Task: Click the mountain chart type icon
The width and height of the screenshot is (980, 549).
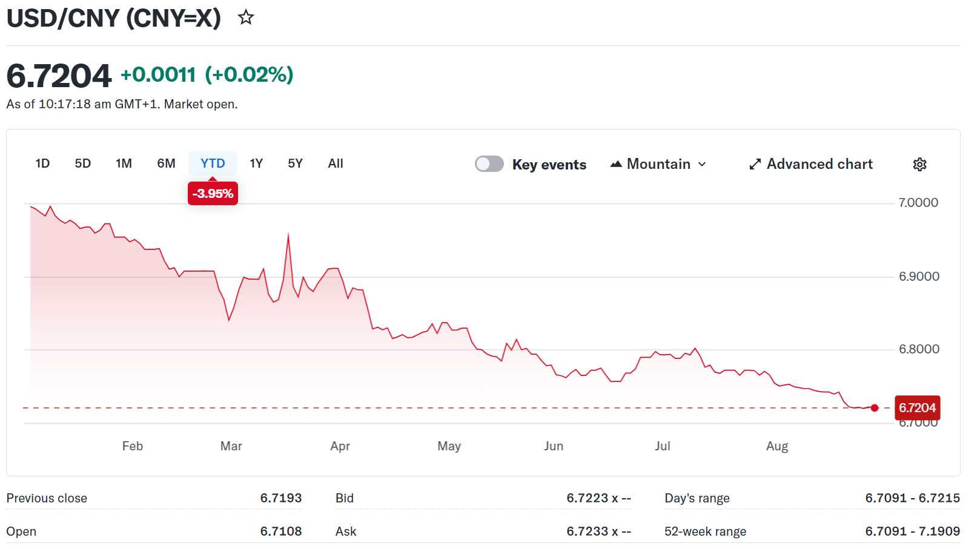Action: (616, 164)
